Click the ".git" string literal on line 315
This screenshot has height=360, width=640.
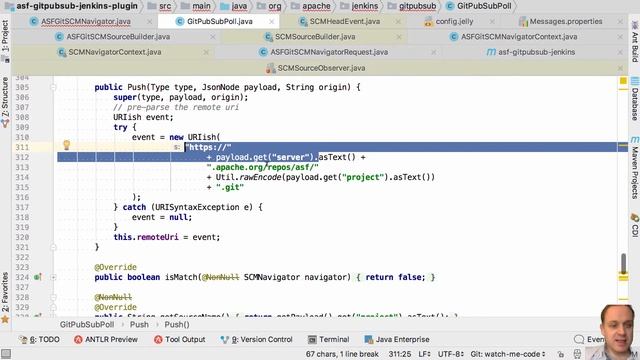[x=230, y=187]
